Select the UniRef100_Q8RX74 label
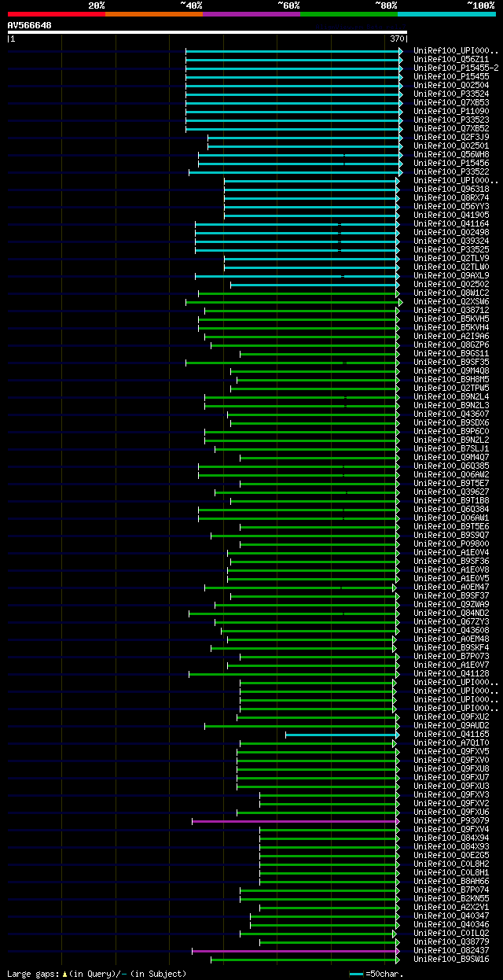503x980 pixels. point(451,197)
